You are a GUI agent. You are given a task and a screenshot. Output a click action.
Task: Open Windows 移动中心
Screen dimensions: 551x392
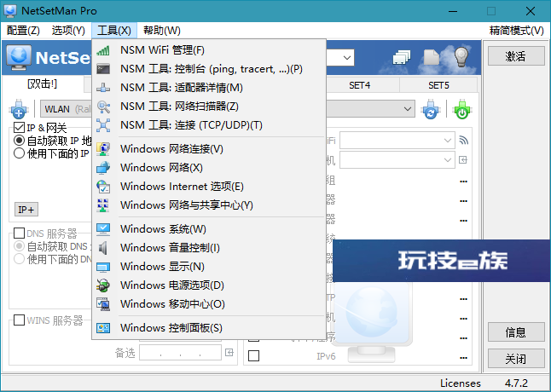click(209, 304)
